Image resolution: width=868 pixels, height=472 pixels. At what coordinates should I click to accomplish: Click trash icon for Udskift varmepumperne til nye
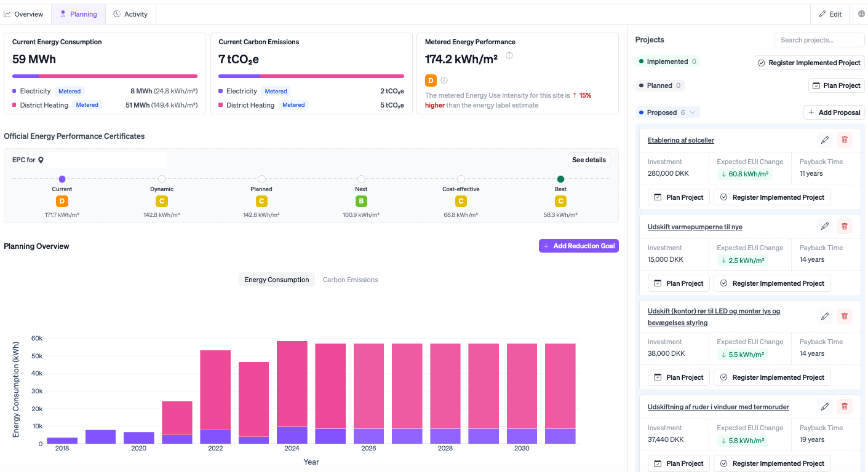point(844,226)
